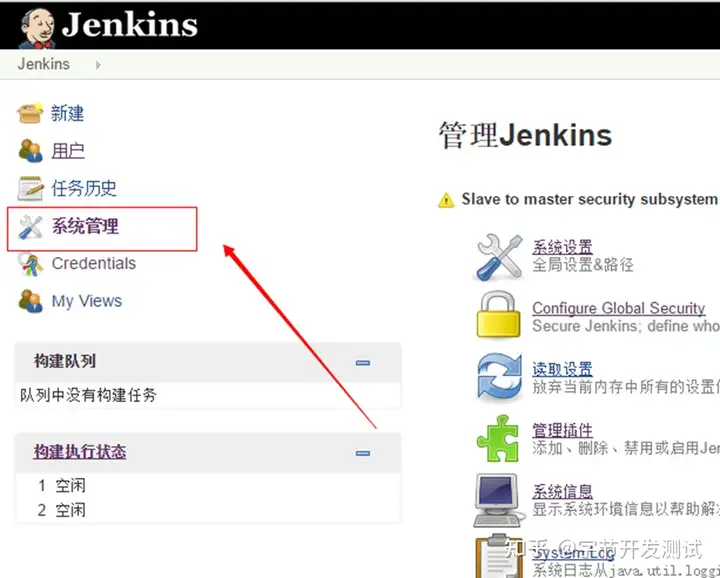Open Configure Global Security link

click(x=619, y=308)
